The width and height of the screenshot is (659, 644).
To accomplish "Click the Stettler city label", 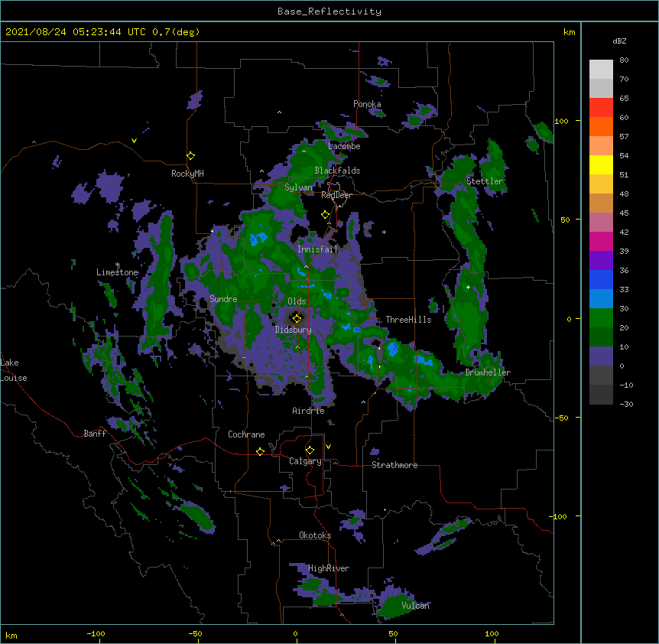I will [485, 181].
